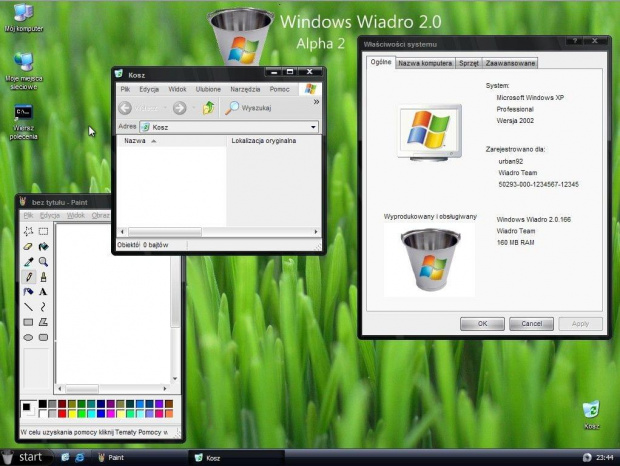
Task: Click the system tray icon beside clock
Action: pos(587,457)
